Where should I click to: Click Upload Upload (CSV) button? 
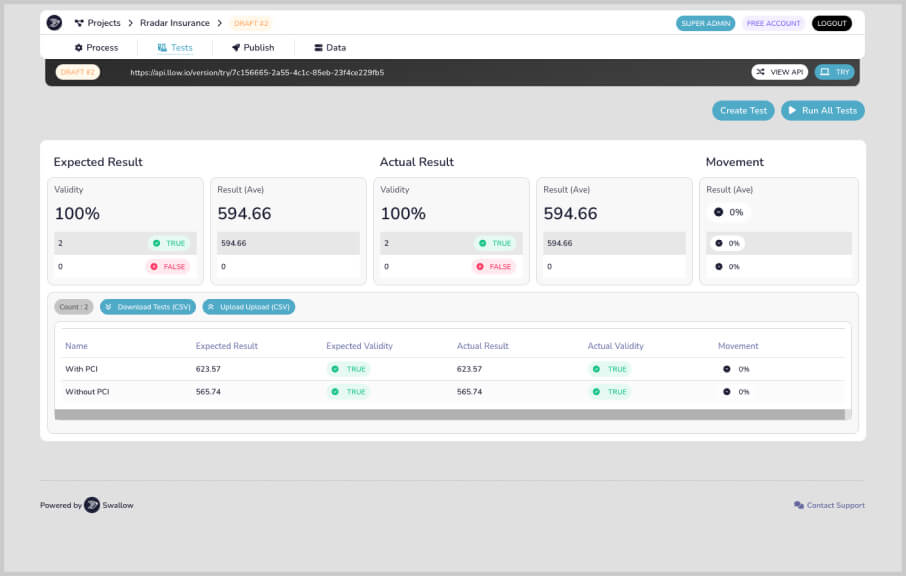[248, 307]
